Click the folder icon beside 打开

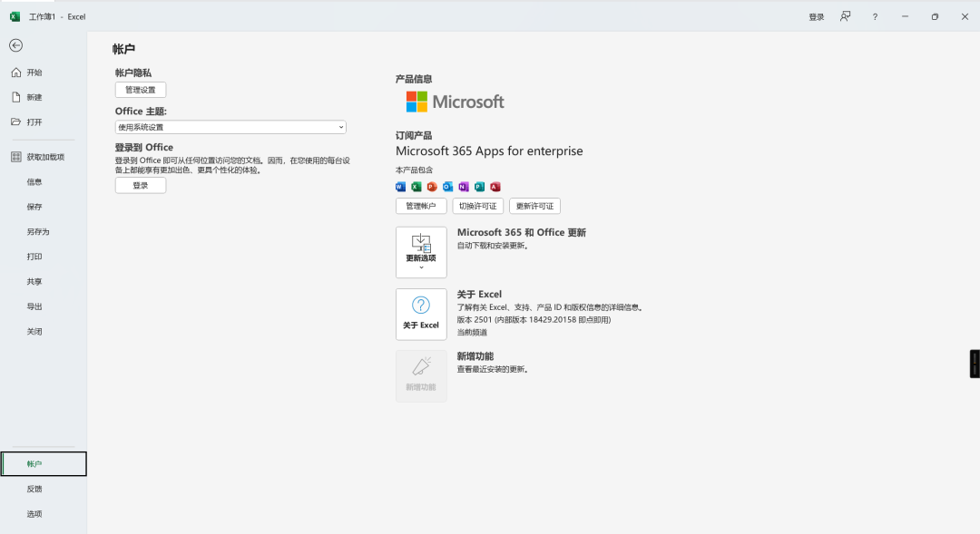(x=16, y=121)
